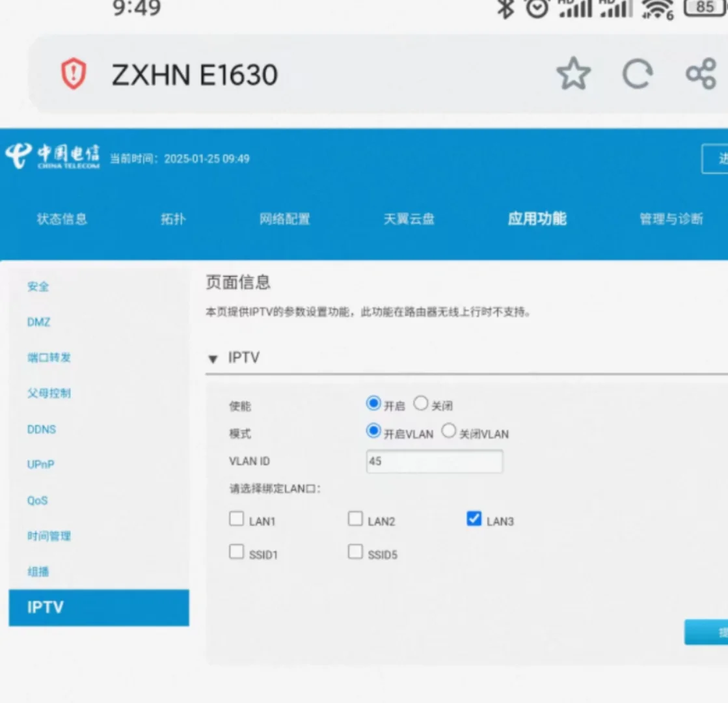Reload the page with the refresh icon

click(x=638, y=74)
